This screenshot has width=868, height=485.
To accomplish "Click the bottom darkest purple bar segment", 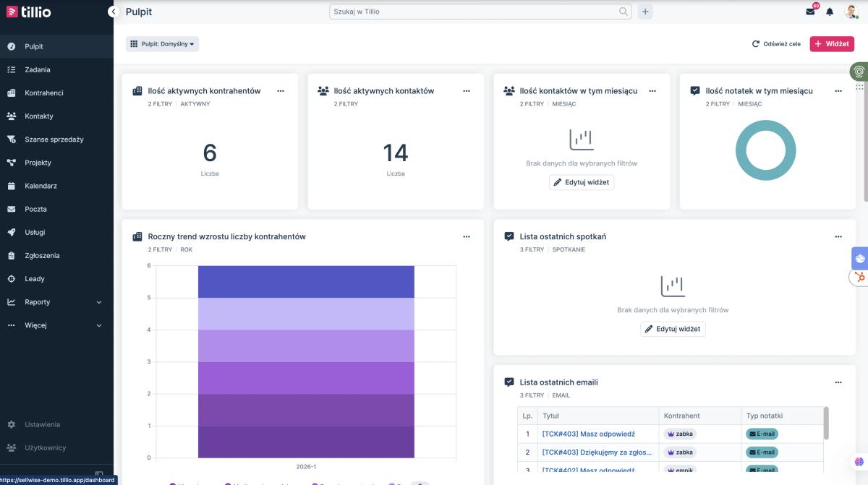I will tap(306, 442).
